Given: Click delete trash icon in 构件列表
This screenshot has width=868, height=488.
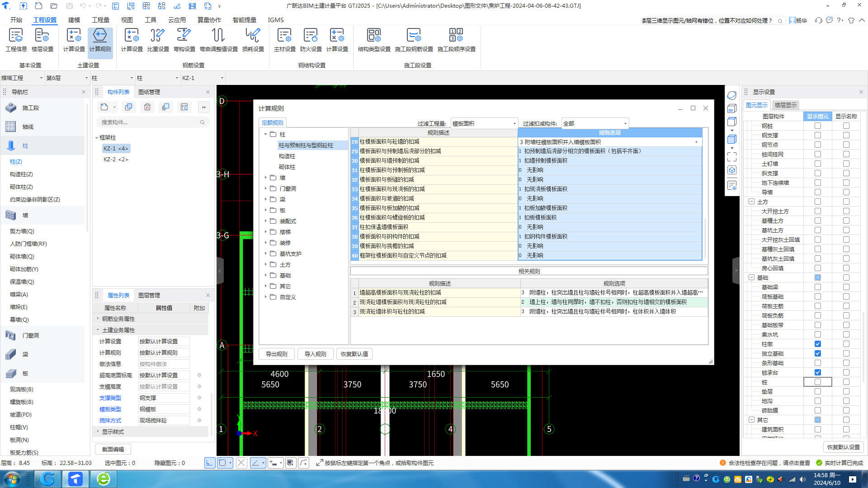Looking at the screenshot, I should [x=147, y=107].
